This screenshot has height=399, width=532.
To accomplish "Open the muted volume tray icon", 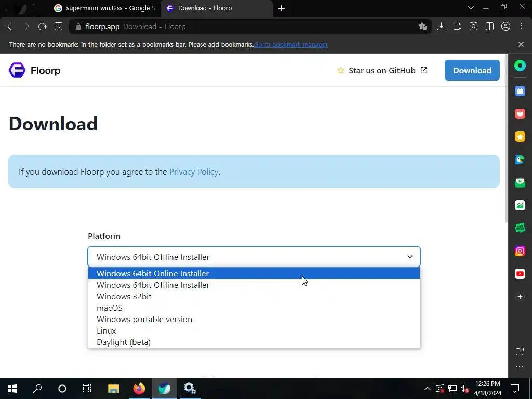I will tap(464, 389).
